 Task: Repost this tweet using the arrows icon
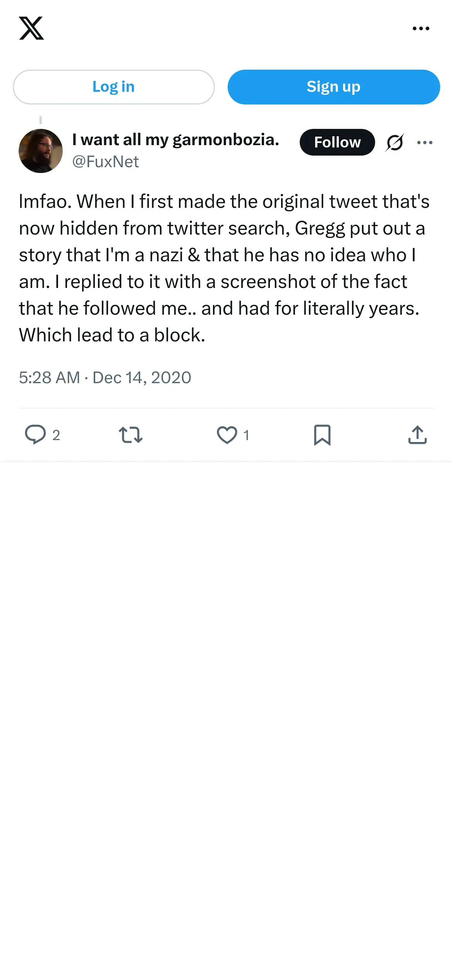point(130,435)
